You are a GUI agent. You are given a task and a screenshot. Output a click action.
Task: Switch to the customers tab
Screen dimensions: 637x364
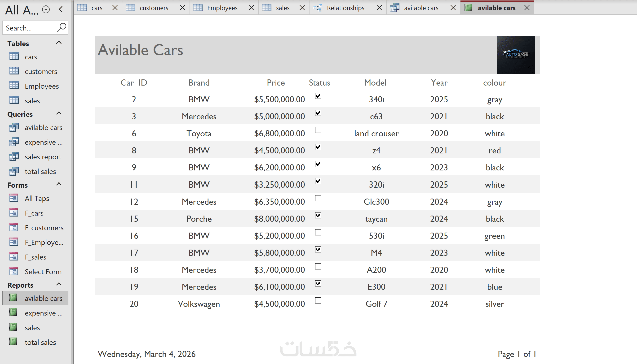click(x=153, y=8)
